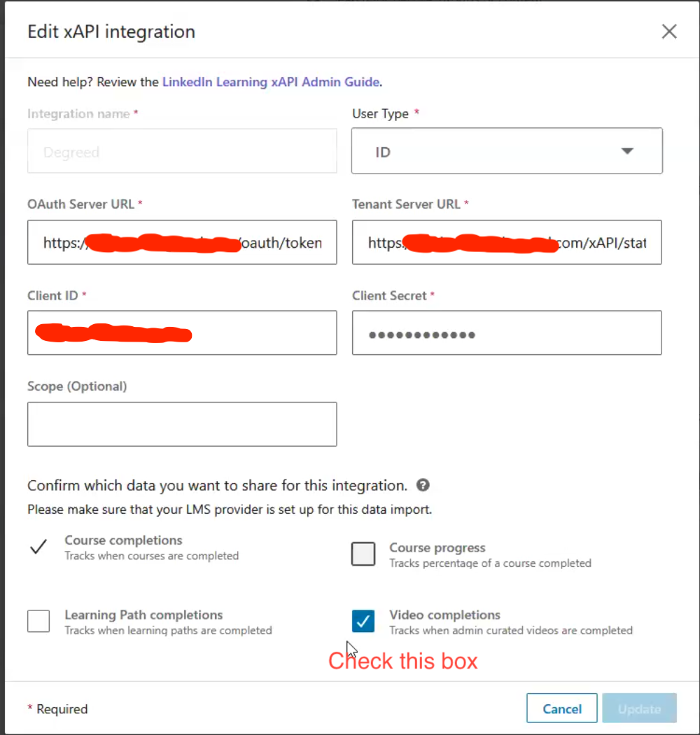Viewport: 700px width, 735px height.
Task: Click the dropdown arrow on User Type
Action: point(628,150)
